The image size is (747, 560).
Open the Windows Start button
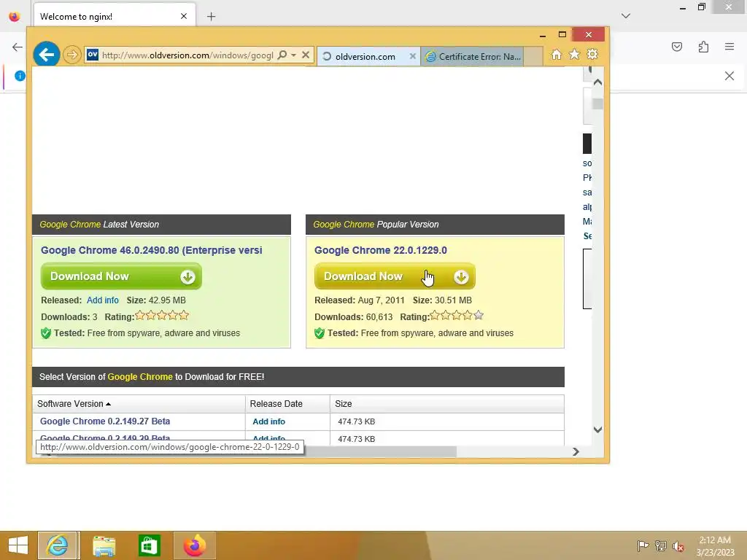(18, 545)
